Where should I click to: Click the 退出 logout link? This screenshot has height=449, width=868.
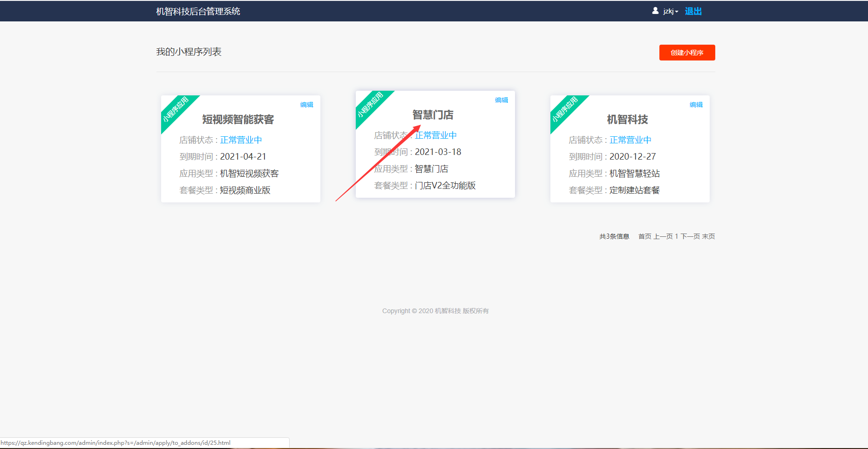pos(693,11)
